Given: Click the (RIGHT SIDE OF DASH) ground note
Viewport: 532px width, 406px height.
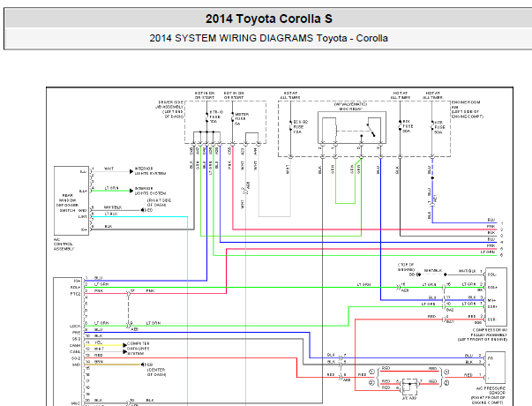Looking at the screenshot, I should (x=159, y=203).
